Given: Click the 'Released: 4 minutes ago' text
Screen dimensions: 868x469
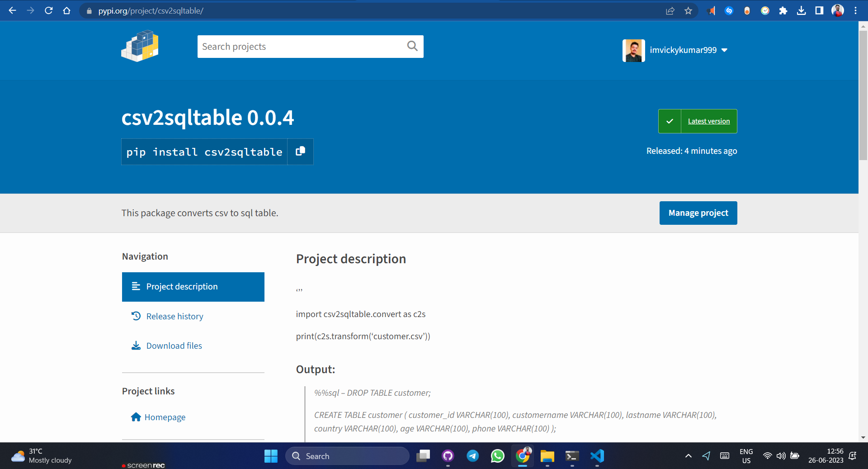Looking at the screenshot, I should coord(692,151).
